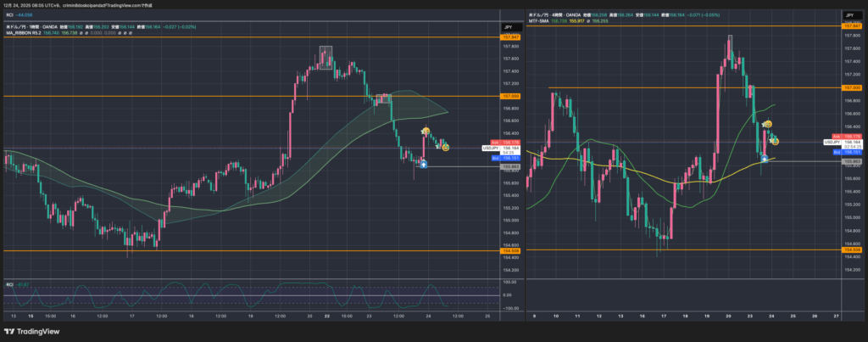Open the JPY currency selector on 1-hour chart
The image size is (868, 342).
coord(509,27)
